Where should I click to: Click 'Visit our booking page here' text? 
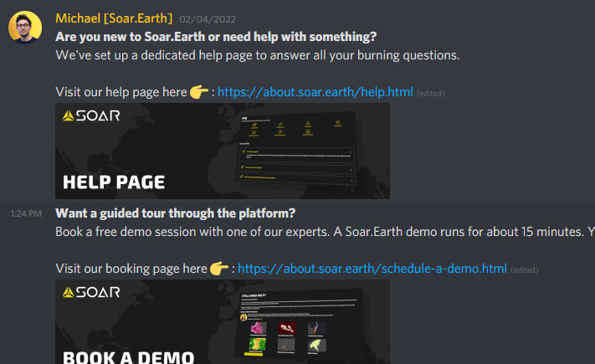[x=131, y=269]
